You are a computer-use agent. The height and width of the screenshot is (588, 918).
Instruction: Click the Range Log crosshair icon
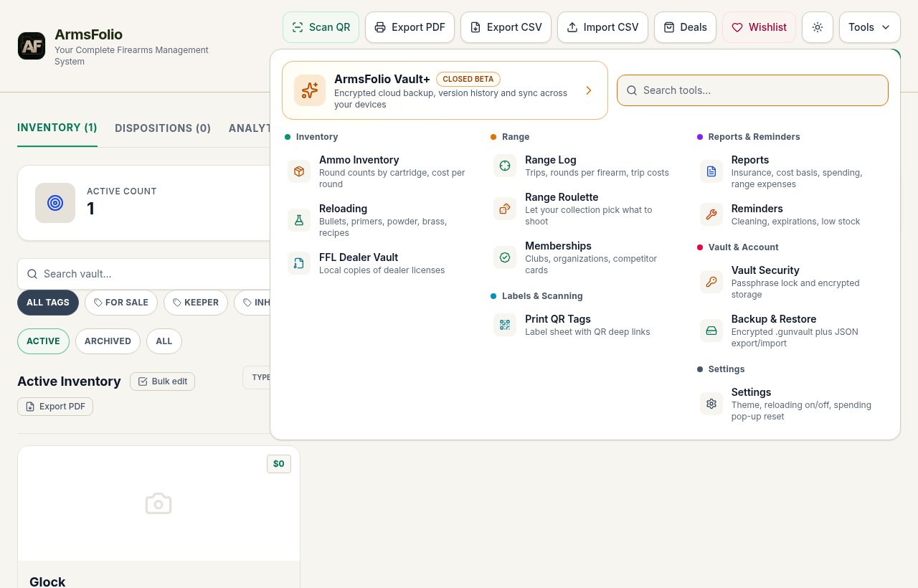tap(505, 166)
